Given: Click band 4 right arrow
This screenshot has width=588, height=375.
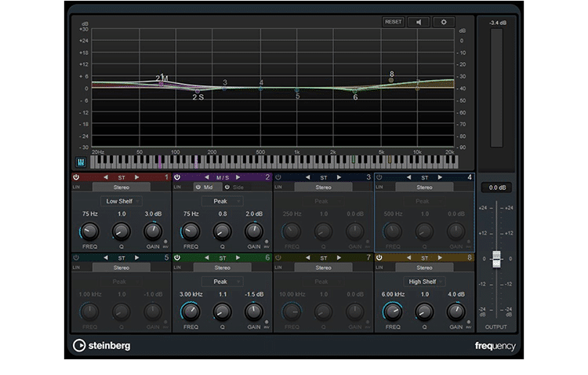Looking at the screenshot, I should (x=440, y=177).
